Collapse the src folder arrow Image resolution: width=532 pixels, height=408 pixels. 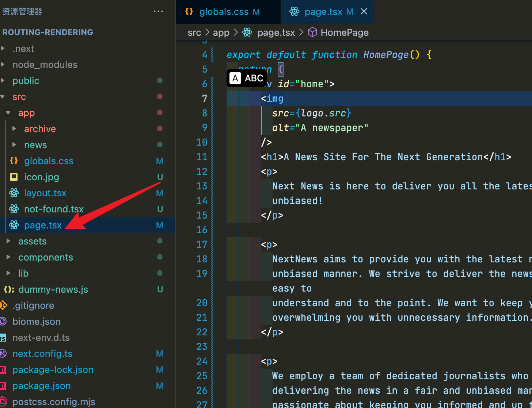[x=3, y=97]
